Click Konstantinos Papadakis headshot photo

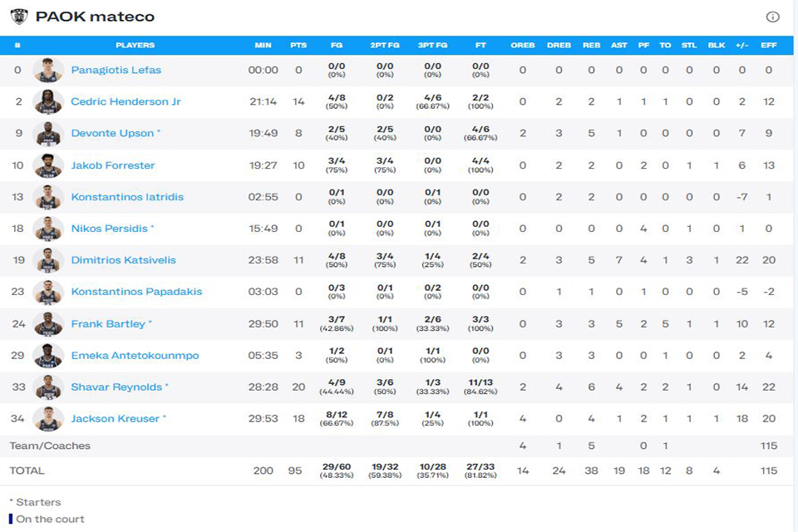click(48, 292)
